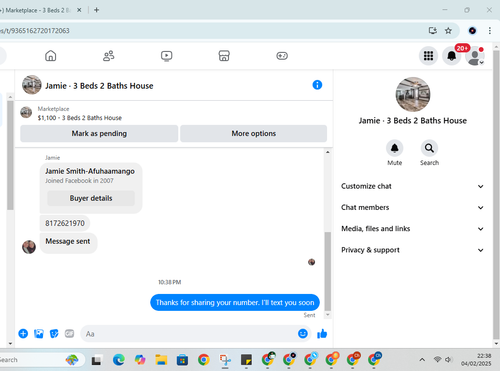Open notifications bell with 20+ badge
500x371 pixels.
[452, 56]
